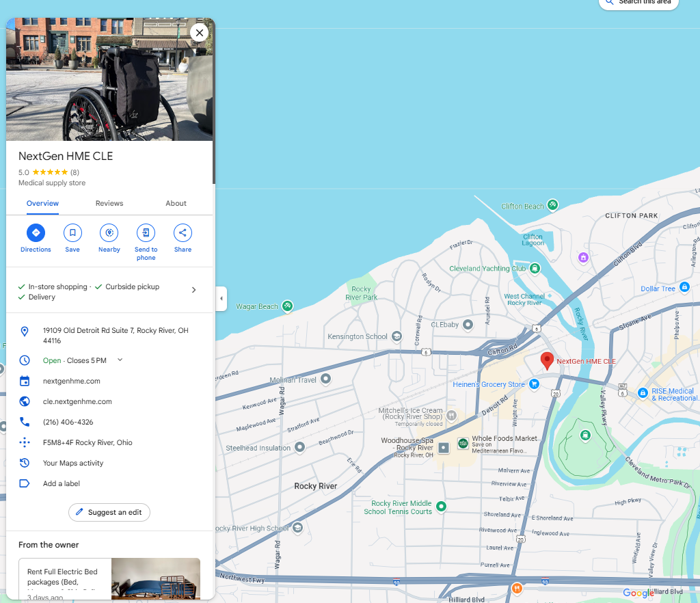Select Wagar Beach marker on map

(x=288, y=306)
